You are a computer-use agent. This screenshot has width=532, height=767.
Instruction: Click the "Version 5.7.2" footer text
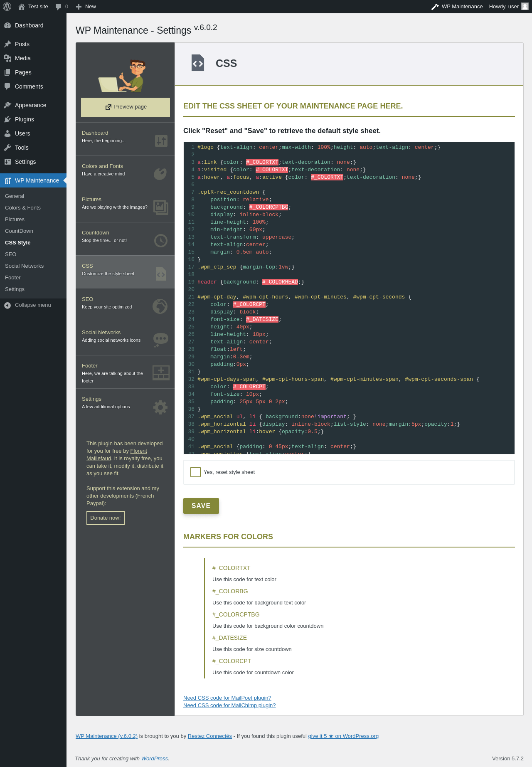coord(508,759)
